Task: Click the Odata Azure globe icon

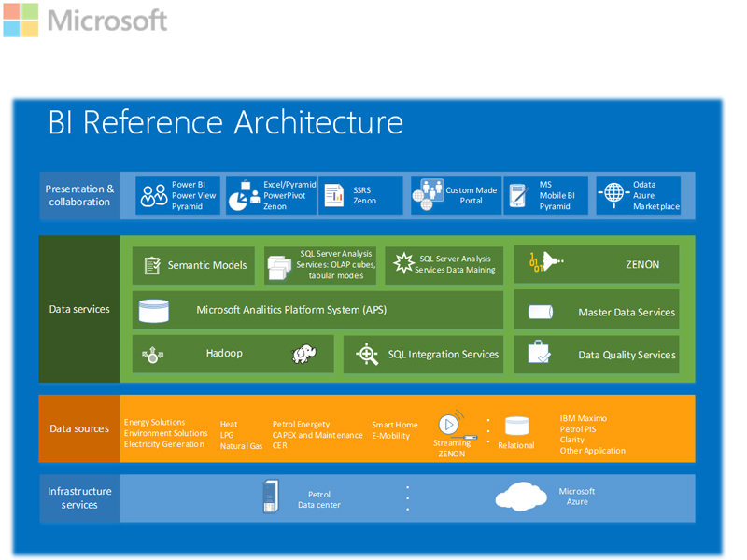Action: click(x=613, y=194)
